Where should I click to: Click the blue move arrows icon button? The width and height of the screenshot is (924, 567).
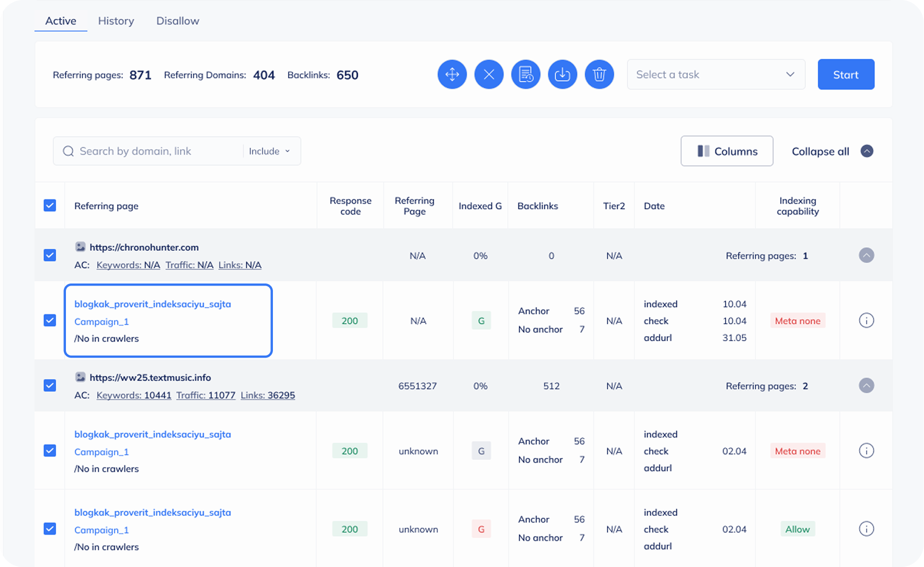pos(452,75)
